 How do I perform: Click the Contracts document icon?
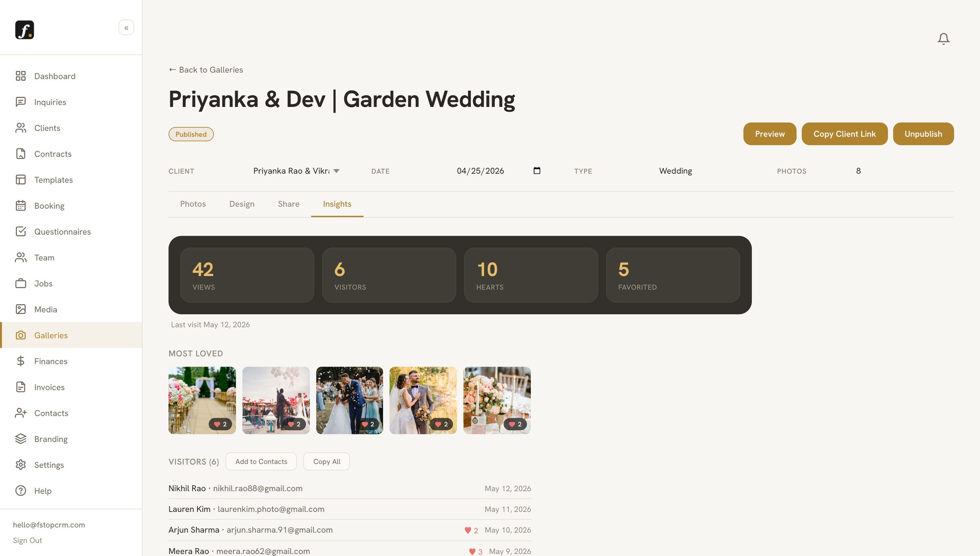pos(21,154)
